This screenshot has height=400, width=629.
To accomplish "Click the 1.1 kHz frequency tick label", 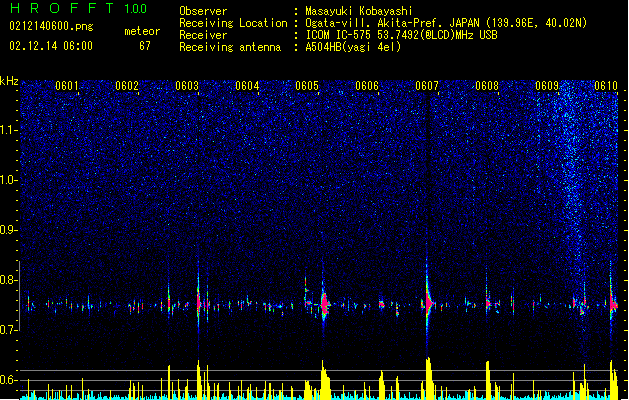I will 8,130.
